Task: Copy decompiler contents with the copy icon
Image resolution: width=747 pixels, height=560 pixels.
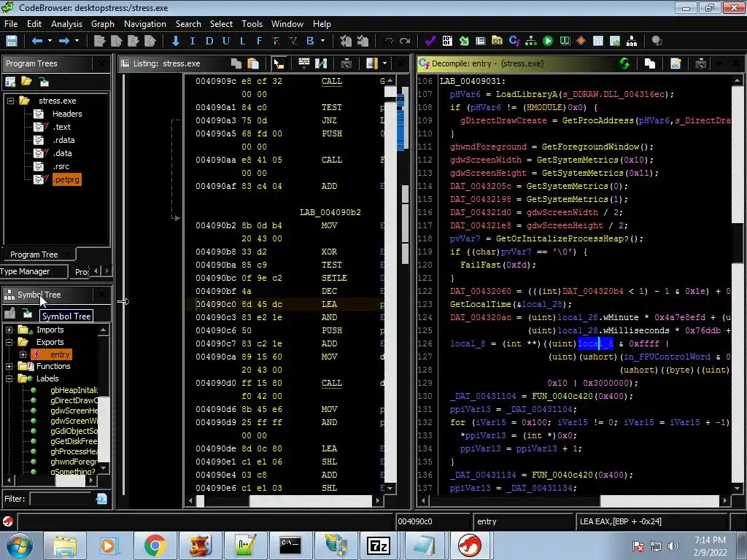Action: [x=650, y=63]
